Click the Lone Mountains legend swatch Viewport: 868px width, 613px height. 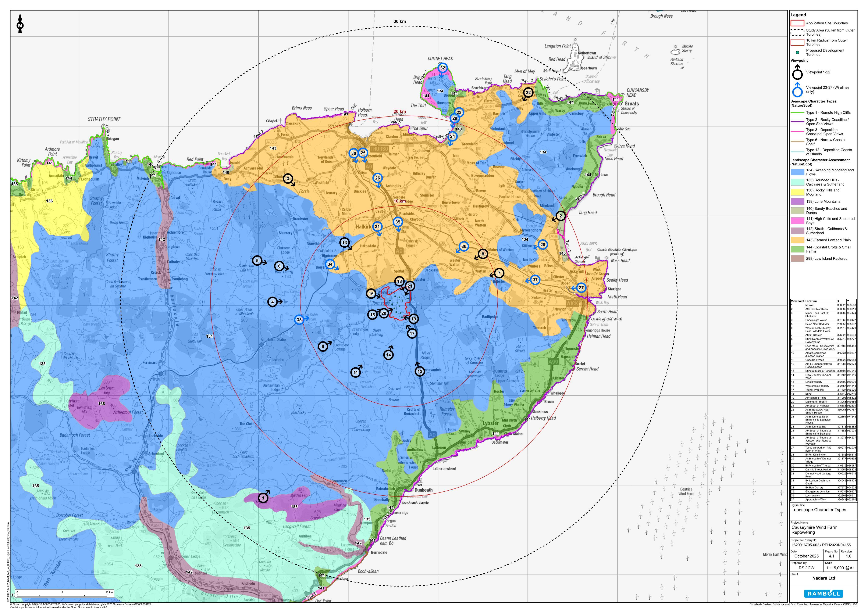click(x=797, y=201)
